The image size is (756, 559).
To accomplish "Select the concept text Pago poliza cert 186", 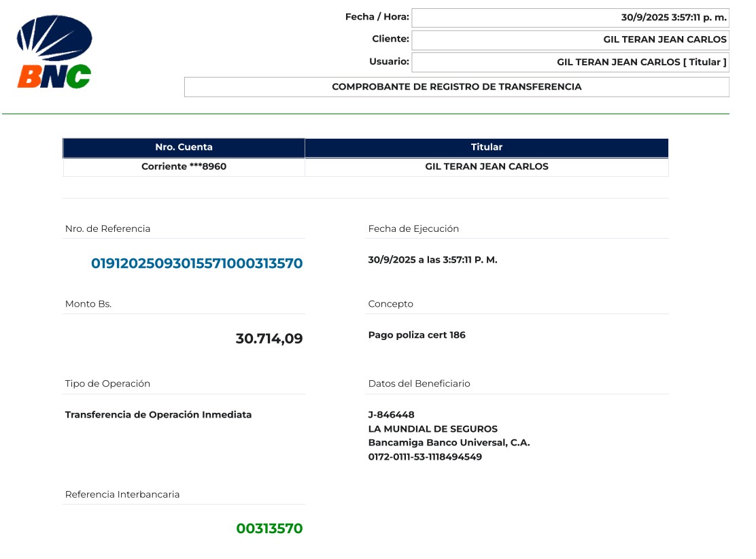I will [x=417, y=335].
